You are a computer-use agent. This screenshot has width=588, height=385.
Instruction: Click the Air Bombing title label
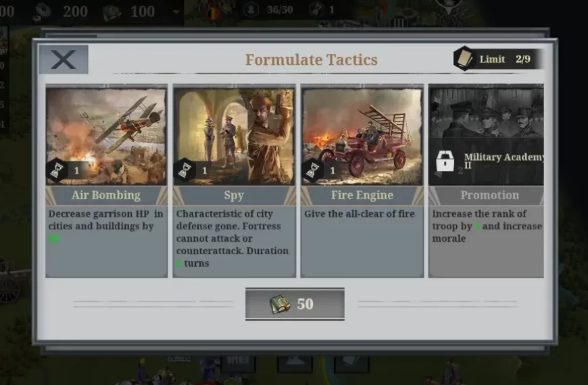[x=106, y=195]
